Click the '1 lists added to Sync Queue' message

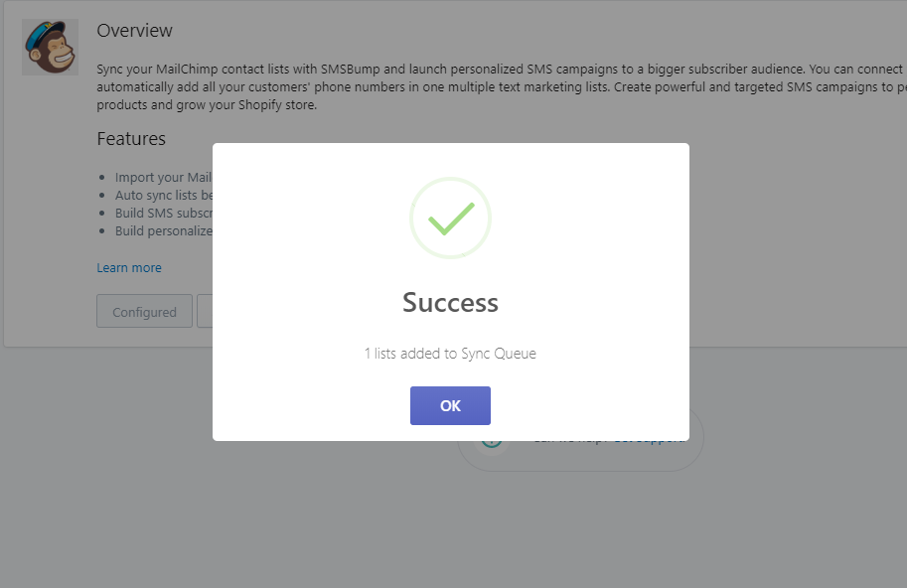(x=450, y=354)
